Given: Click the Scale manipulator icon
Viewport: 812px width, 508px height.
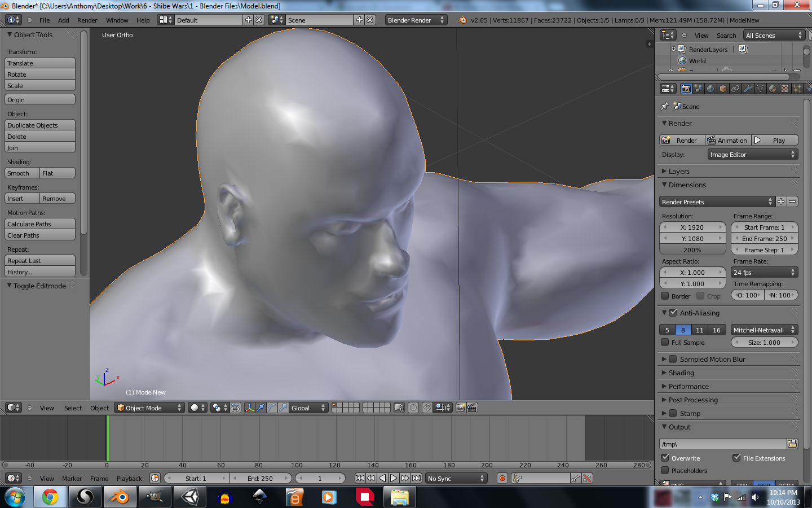Looking at the screenshot, I should pyautogui.click(x=283, y=408).
